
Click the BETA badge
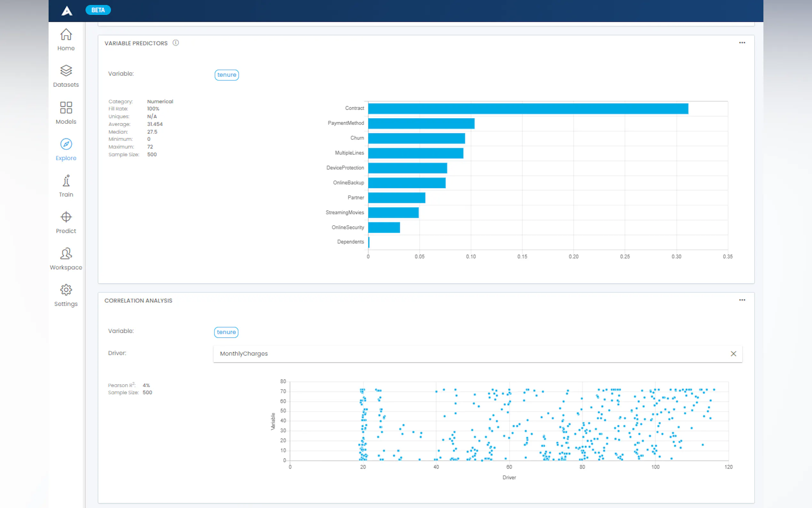[x=98, y=10]
